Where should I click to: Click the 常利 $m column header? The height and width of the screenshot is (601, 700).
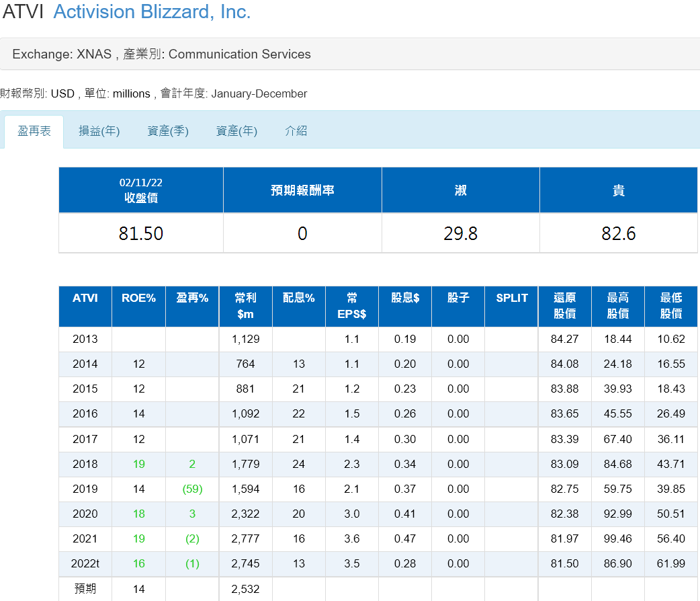(245, 306)
